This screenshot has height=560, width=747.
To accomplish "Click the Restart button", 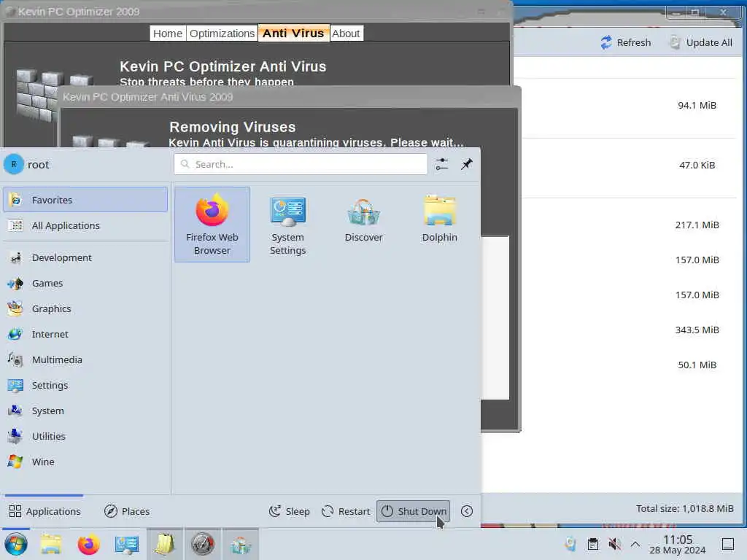I will click(346, 511).
